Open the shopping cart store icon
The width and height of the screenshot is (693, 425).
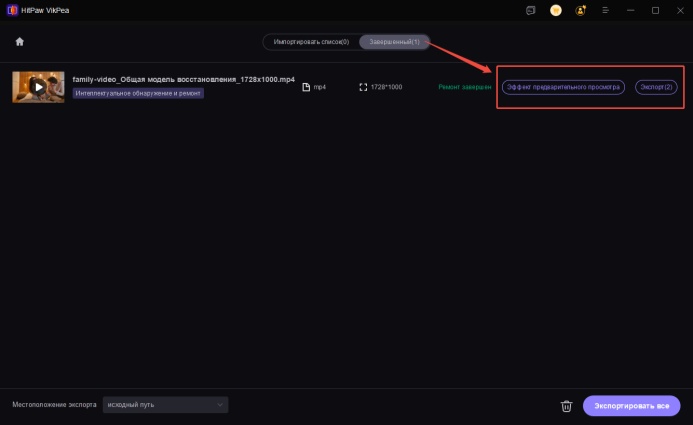556,10
